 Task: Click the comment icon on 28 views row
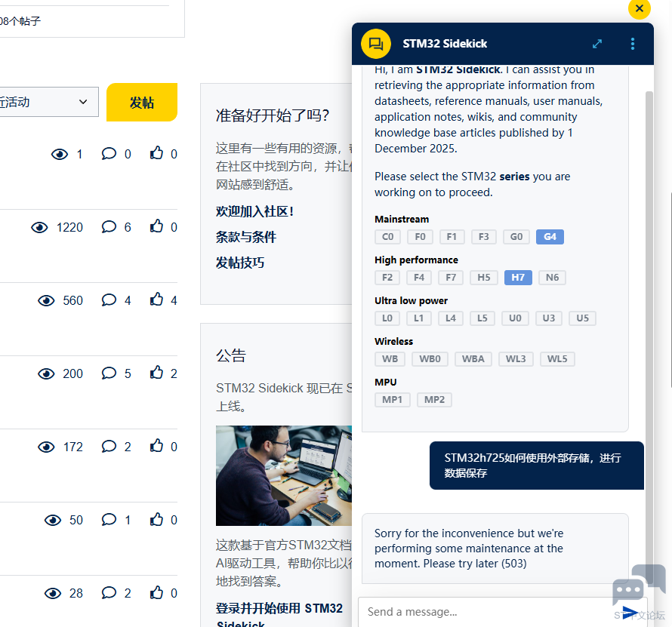109,593
